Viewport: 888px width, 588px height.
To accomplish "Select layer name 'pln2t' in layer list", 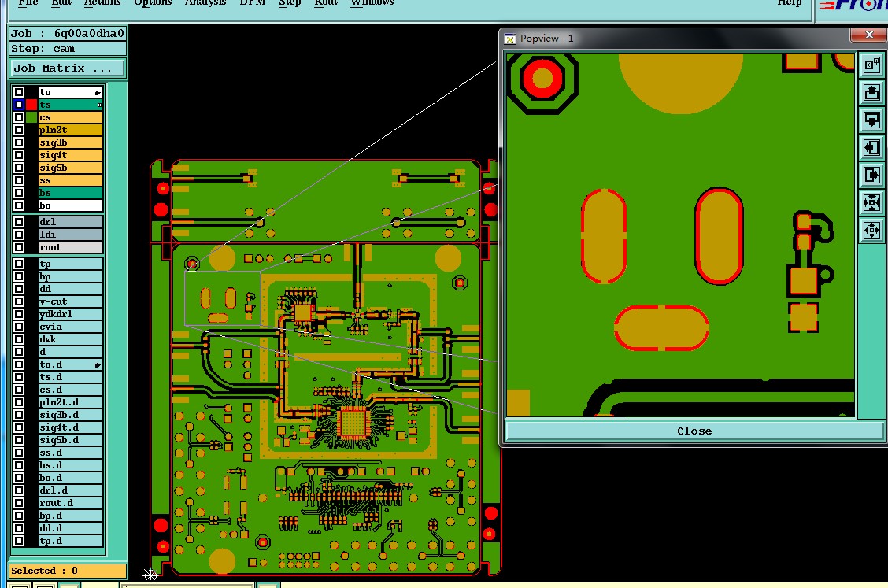I will coord(70,130).
